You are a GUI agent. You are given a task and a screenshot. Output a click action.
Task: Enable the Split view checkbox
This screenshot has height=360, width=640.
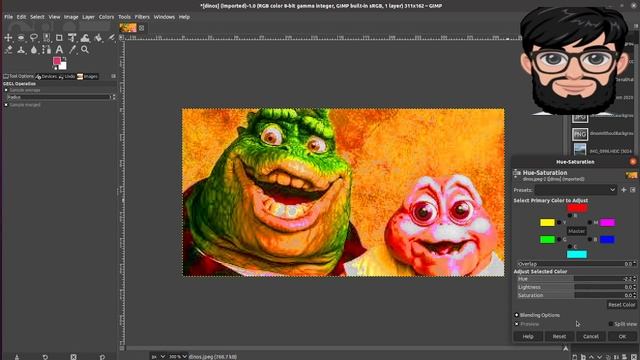click(x=611, y=324)
